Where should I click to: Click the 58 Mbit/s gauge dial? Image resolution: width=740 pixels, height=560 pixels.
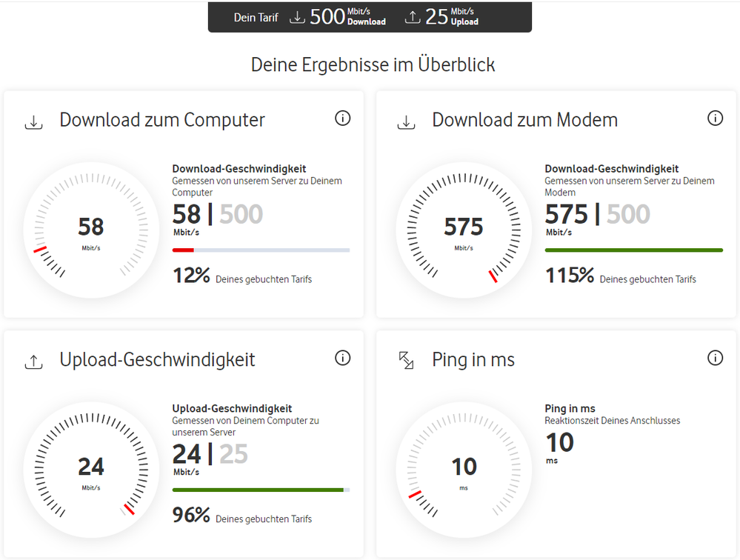pos(91,230)
